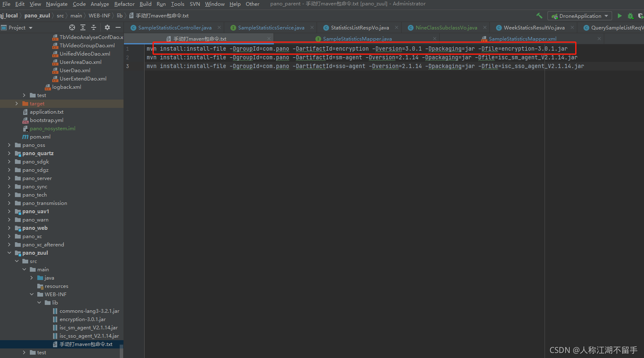The height and width of the screenshot is (358, 644).
Task: Open the Tools menu
Action: point(178,4)
